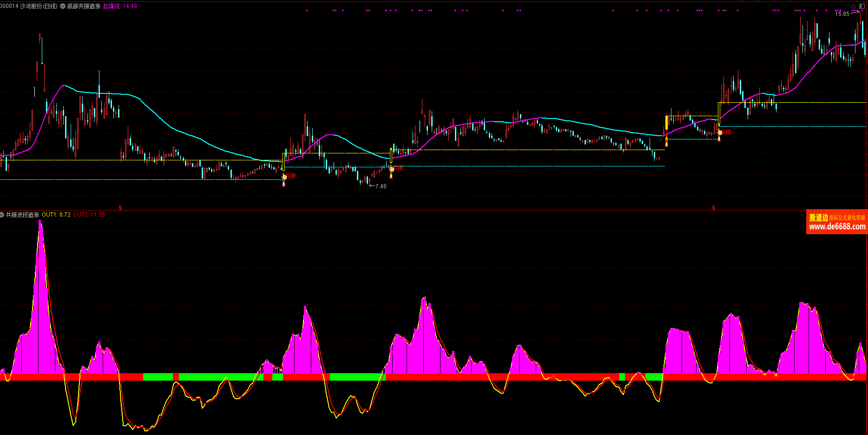The width and height of the screenshot is (868, 435).
Task: Toggle the side panel icon at top-right
Action: (862, 6)
